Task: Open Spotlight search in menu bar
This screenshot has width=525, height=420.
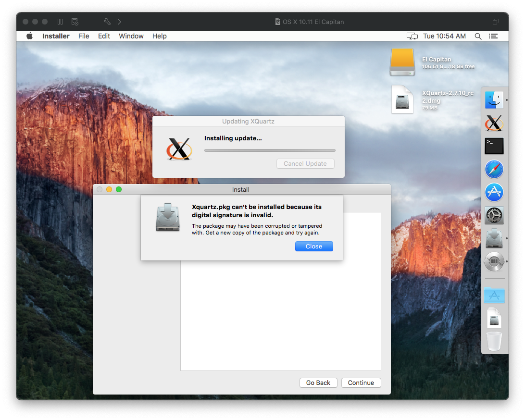Action: point(478,36)
